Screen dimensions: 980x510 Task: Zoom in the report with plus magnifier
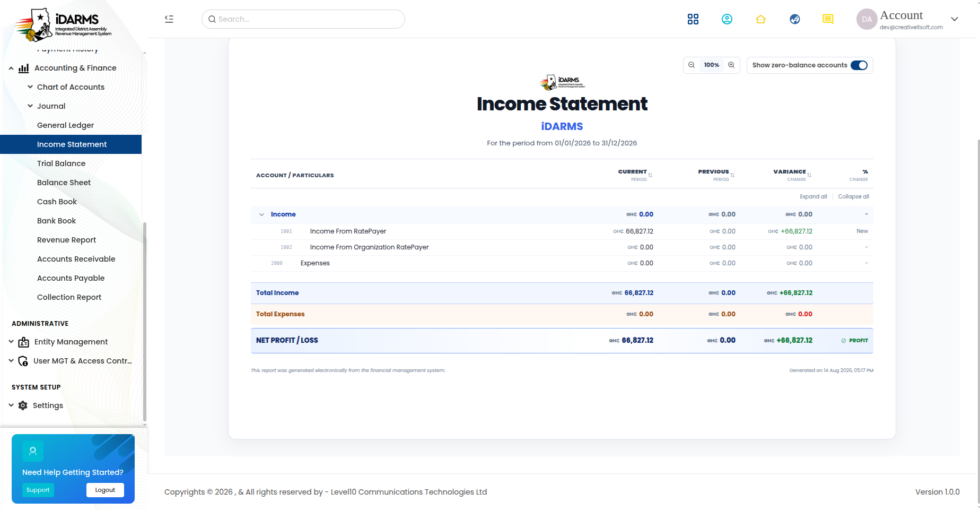click(x=731, y=65)
